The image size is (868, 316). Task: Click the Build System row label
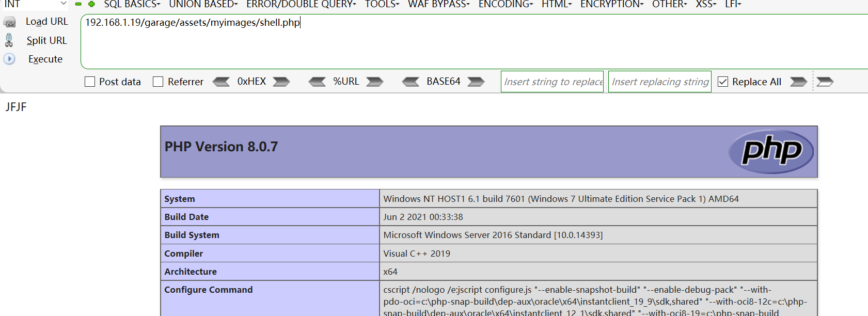click(192, 235)
